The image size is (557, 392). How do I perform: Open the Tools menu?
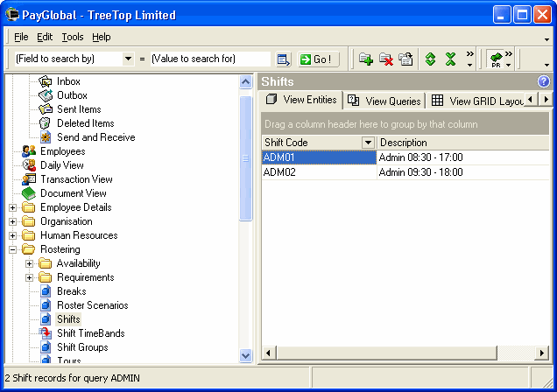(73, 37)
